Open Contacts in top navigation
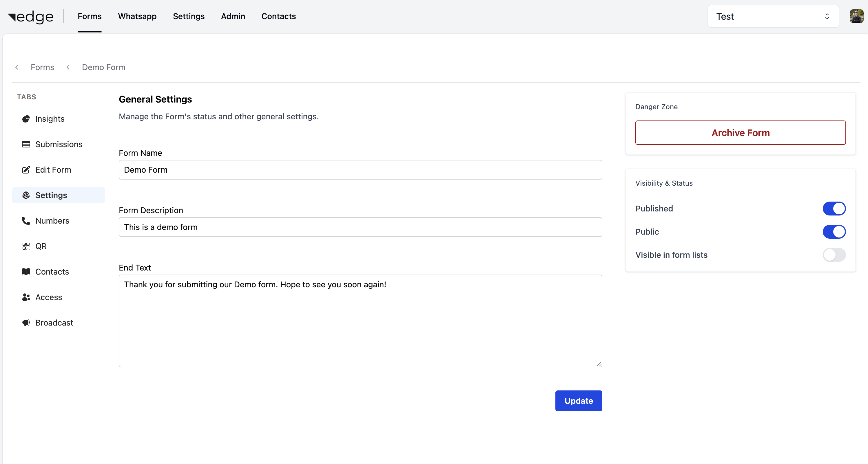Image resolution: width=868 pixels, height=464 pixels. click(279, 16)
